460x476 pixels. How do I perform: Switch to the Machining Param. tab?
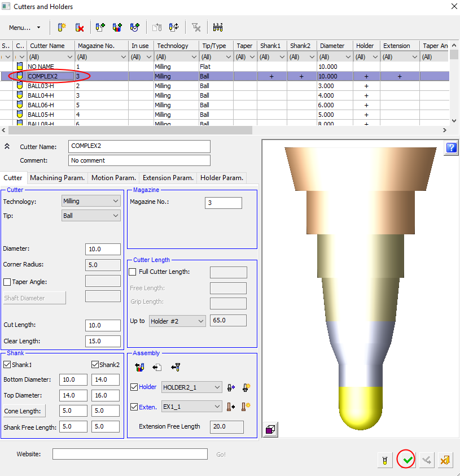click(58, 178)
